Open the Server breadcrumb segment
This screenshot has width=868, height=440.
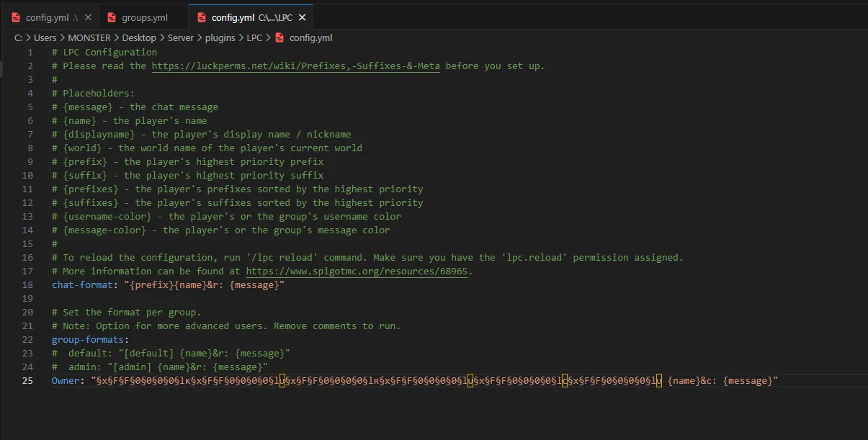(x=181, y=37)
